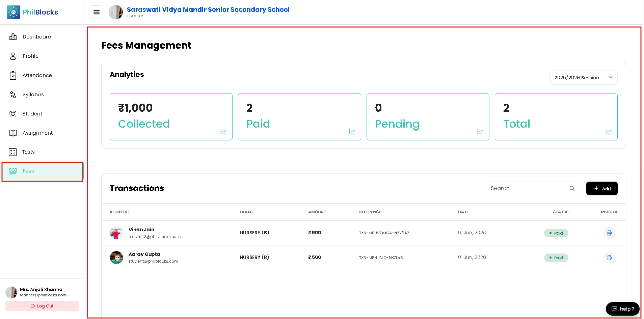
Task: Click the Fees money icon
Action: pos(13,171)
